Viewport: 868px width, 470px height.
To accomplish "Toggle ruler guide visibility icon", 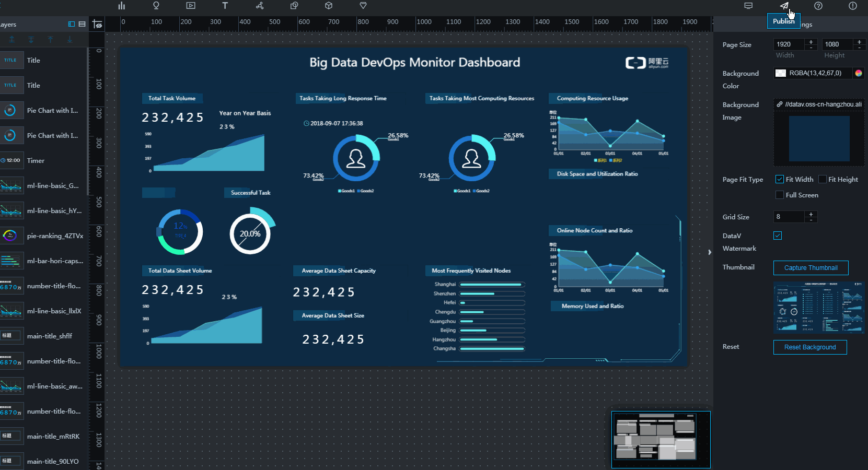I will [x=97, y=25].
